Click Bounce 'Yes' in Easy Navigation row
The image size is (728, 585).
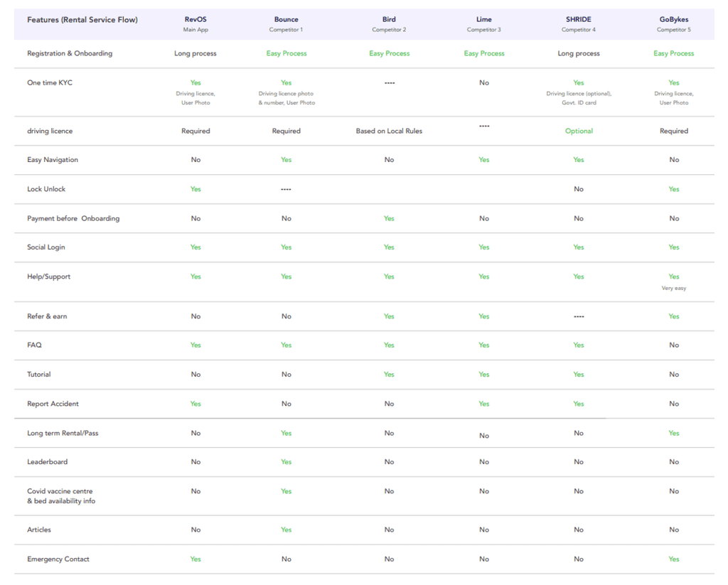[x=286, y=160]
